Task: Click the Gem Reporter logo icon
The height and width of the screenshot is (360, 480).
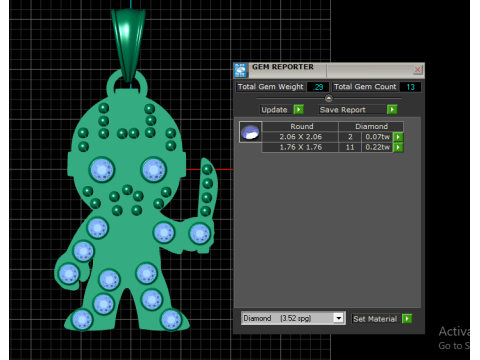Action: [240, 70]
